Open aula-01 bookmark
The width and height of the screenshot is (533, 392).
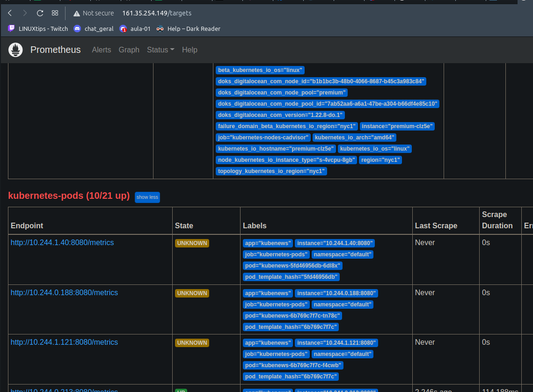pos(135,29)
